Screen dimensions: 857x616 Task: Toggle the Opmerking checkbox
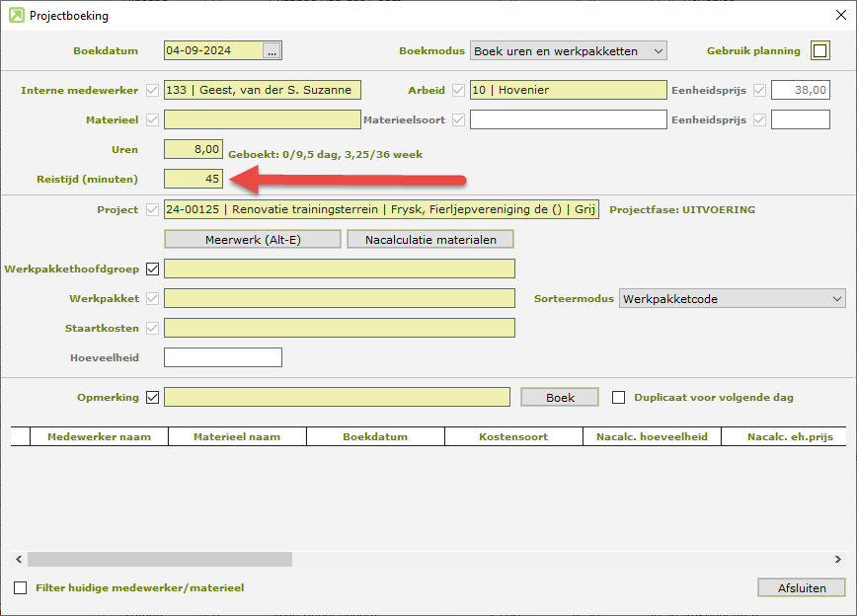pos(152,398)
